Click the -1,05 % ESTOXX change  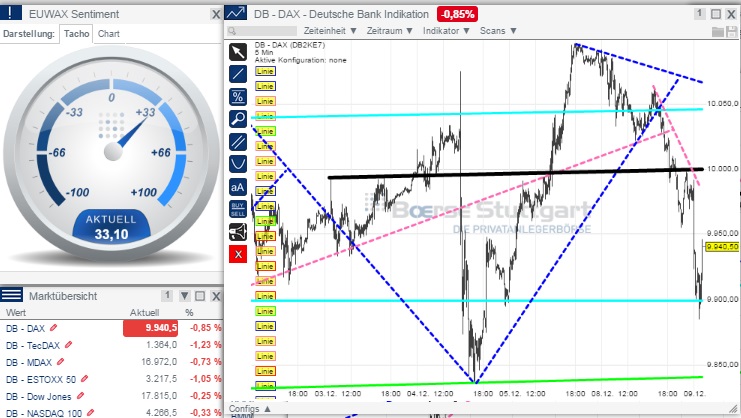206,379
